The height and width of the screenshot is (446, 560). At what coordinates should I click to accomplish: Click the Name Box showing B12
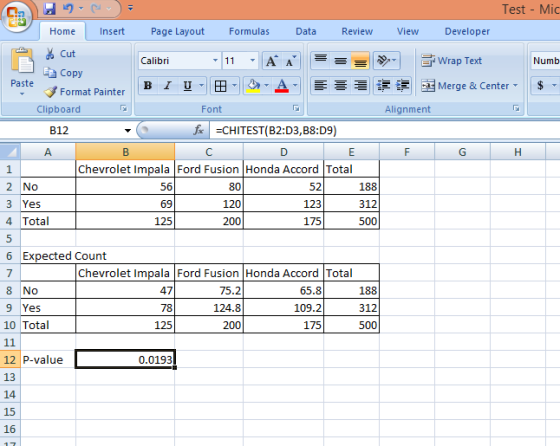[x=59, y=130]
